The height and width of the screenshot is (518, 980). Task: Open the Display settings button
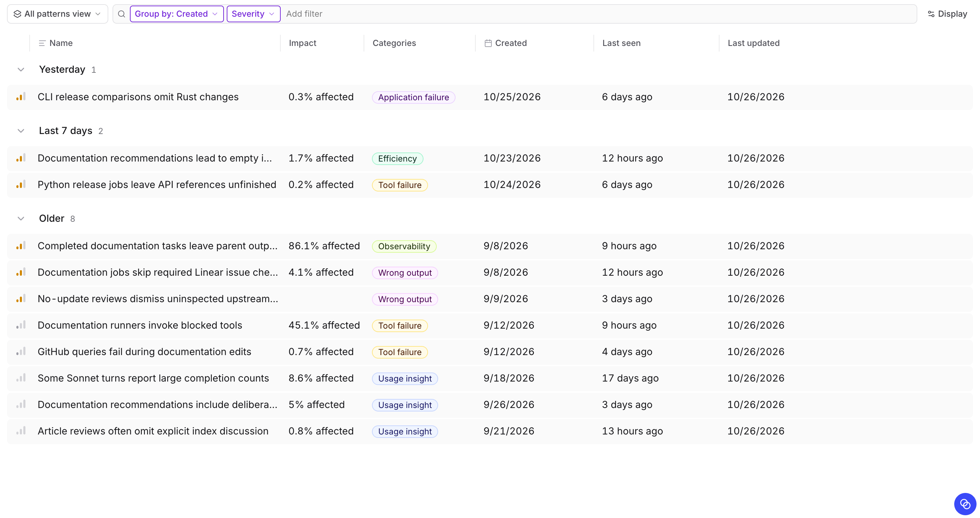[947, 14]
